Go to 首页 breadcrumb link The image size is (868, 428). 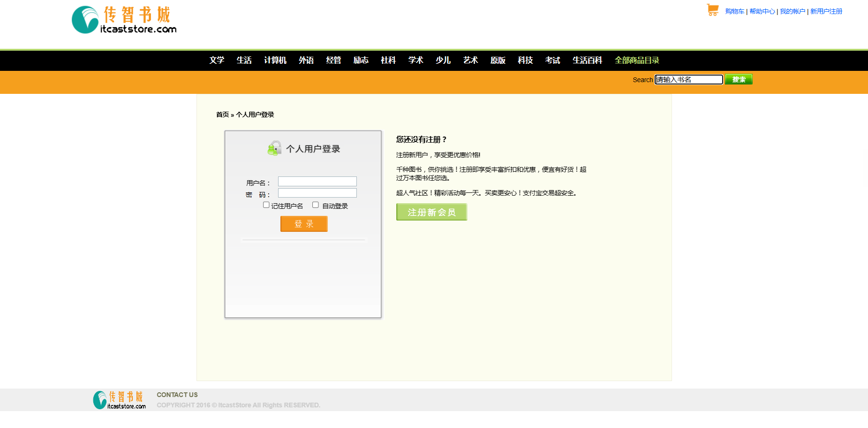tap(222, 115)
